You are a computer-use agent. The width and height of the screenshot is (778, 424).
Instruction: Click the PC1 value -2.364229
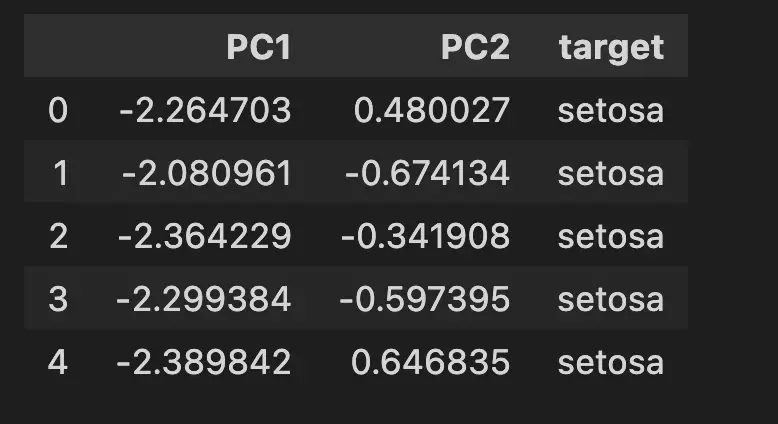(204, 236)
